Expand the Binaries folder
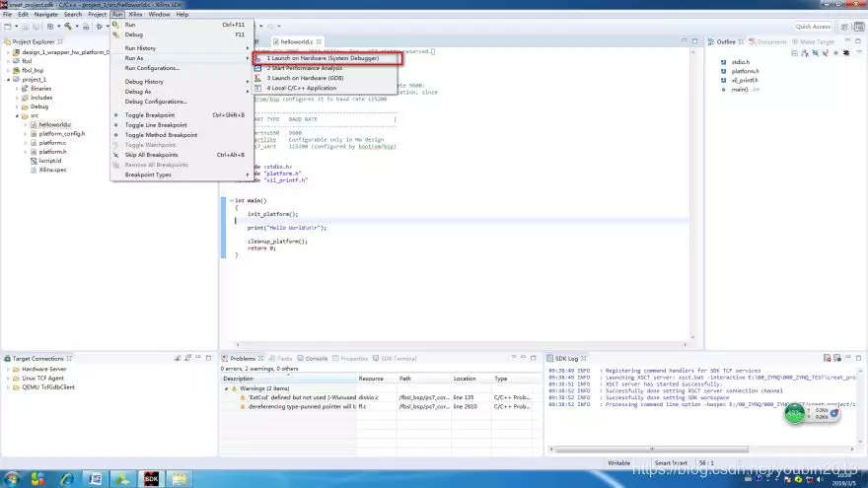868x488 pixels. click(17, 89)
